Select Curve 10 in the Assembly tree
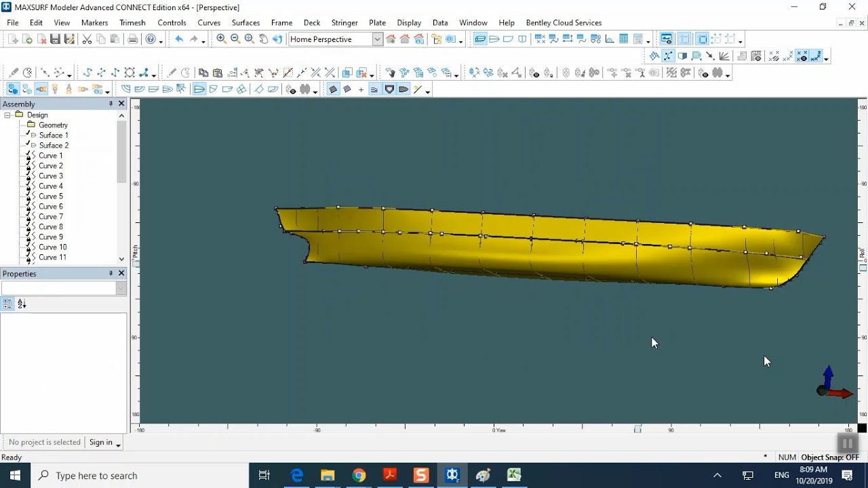 (x=53, y=247)
